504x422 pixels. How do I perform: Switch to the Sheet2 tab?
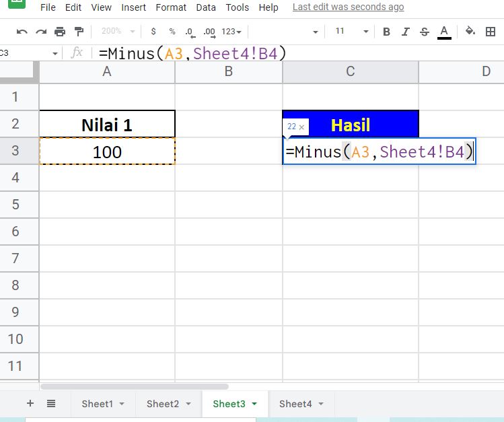tap(163, 404)
